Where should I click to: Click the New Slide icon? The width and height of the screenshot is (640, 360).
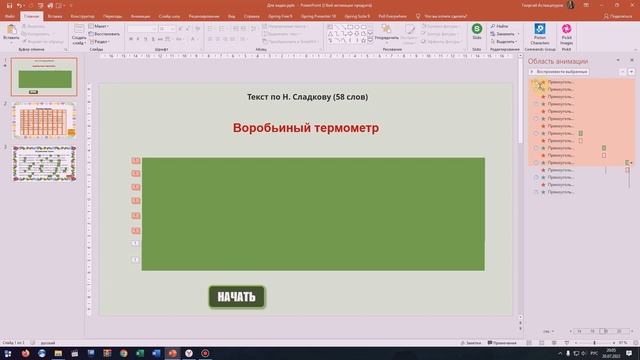click(78, 29)
